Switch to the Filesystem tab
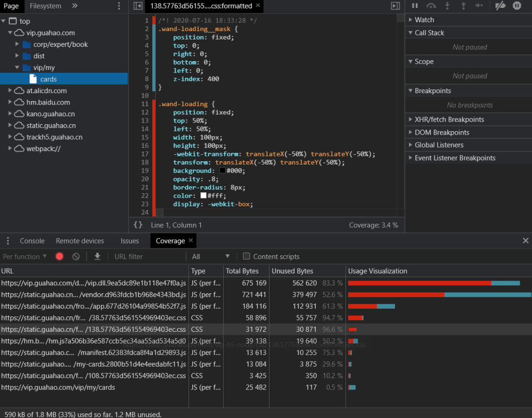Screen dimensions: 532x418 45,6
